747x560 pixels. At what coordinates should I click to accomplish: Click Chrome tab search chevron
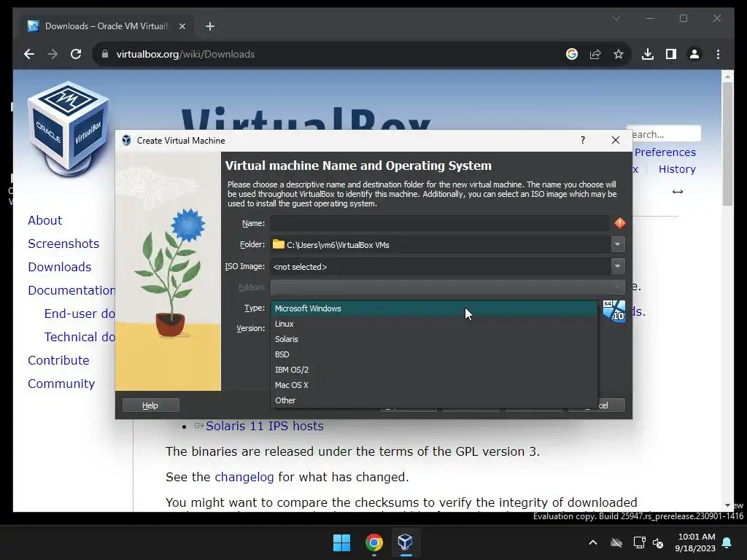pyautogui.click(x=616, y=18)
